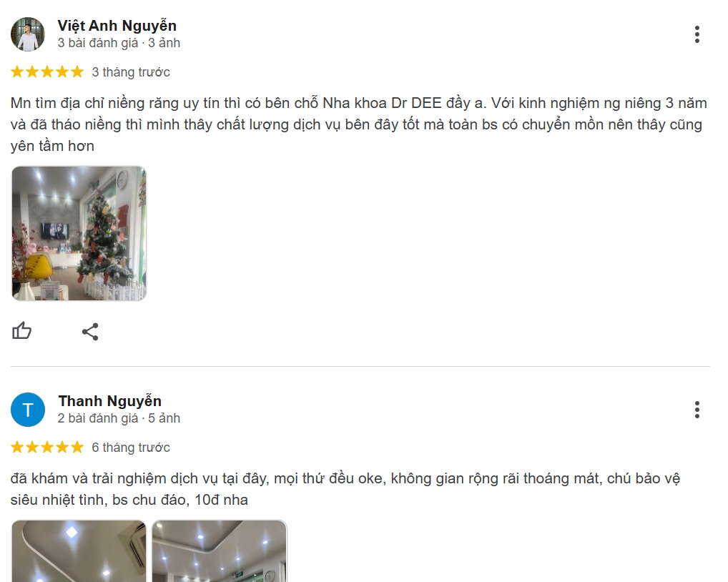Click Thanh Nguyễn's blue T avatar

click(28, 410)
